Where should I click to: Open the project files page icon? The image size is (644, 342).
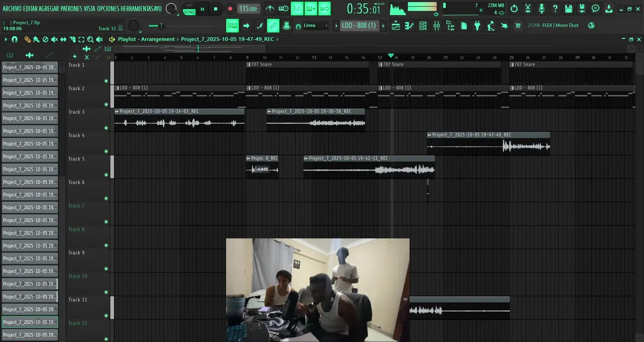tap(464, 26)
